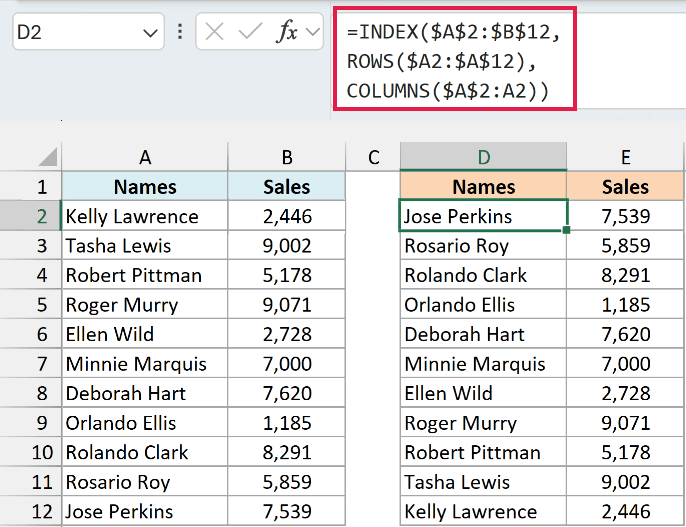Select column E header
686x527 pixels.
pos(626,157)
